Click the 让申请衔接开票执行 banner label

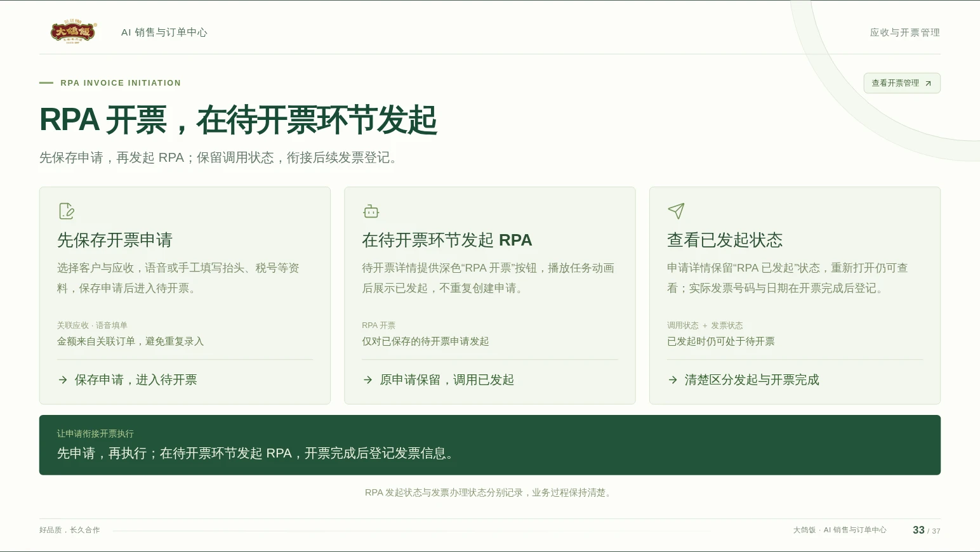coord(95,434)
